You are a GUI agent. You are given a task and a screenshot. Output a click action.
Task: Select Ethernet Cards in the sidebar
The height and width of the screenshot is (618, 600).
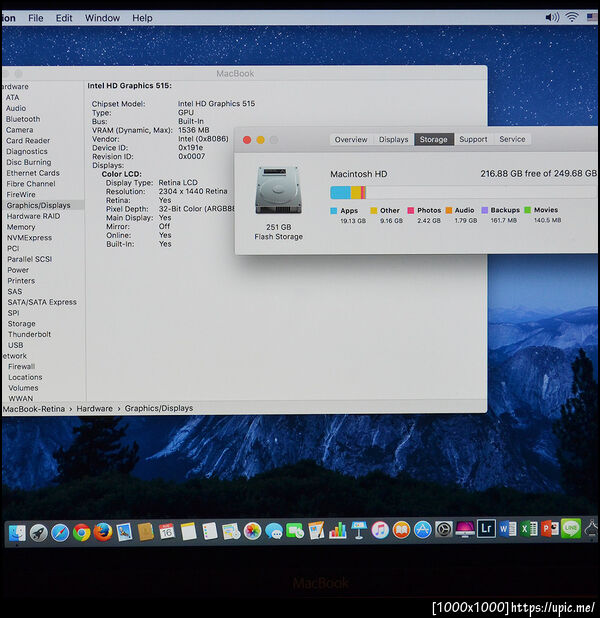(x=33, y=173)
